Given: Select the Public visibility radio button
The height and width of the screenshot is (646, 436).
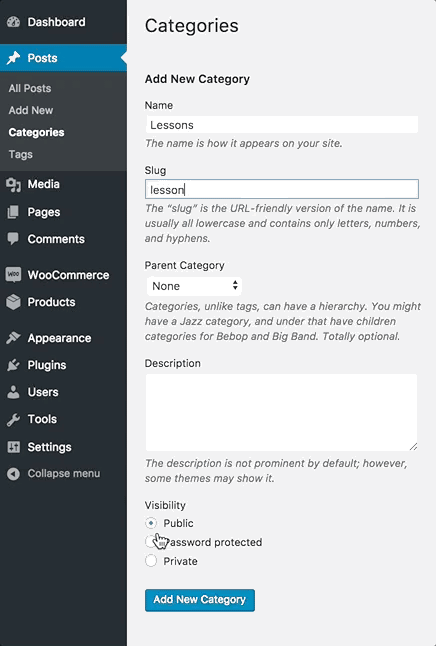Looking at the screenshot, I should point(151,523).
